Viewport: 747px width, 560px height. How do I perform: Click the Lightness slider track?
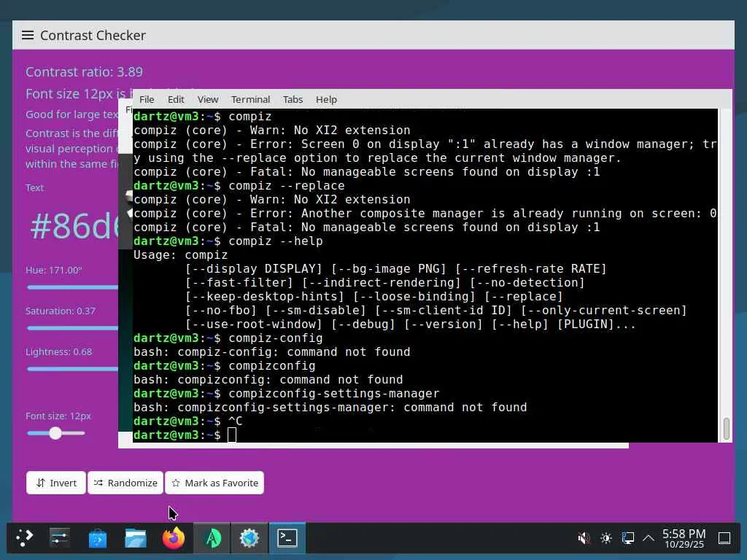[x=72, y=368]
